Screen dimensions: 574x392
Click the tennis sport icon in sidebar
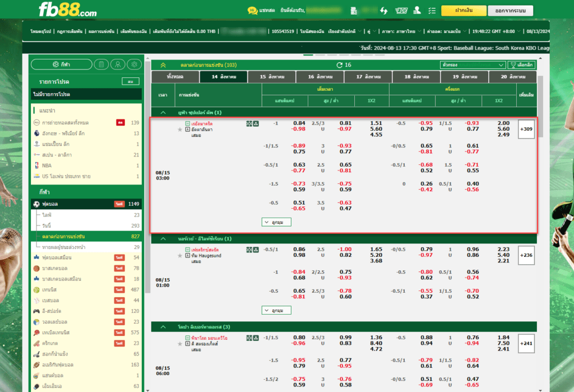click(36, 290)
